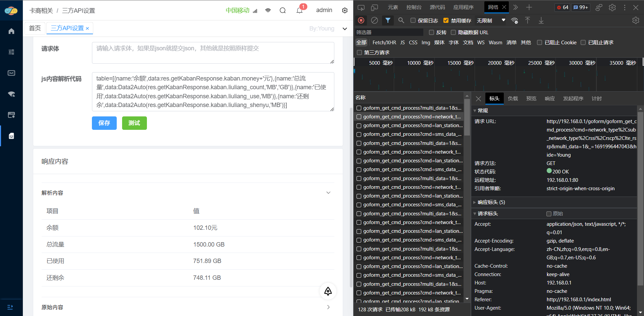The height and width of the screenshot is (316, 644).
Task: Open the home icon in left sidebar
Action: pyautogui.click(x=11, y=31)
